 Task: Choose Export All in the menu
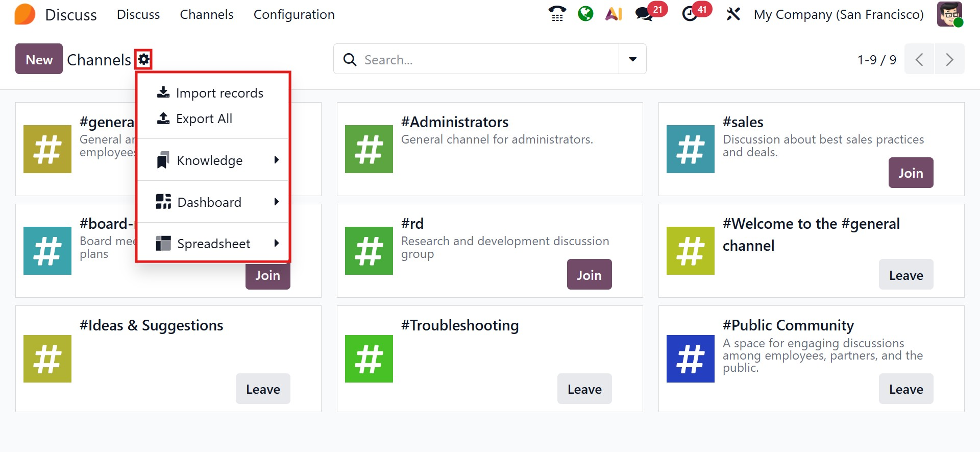tap(204, 118)
